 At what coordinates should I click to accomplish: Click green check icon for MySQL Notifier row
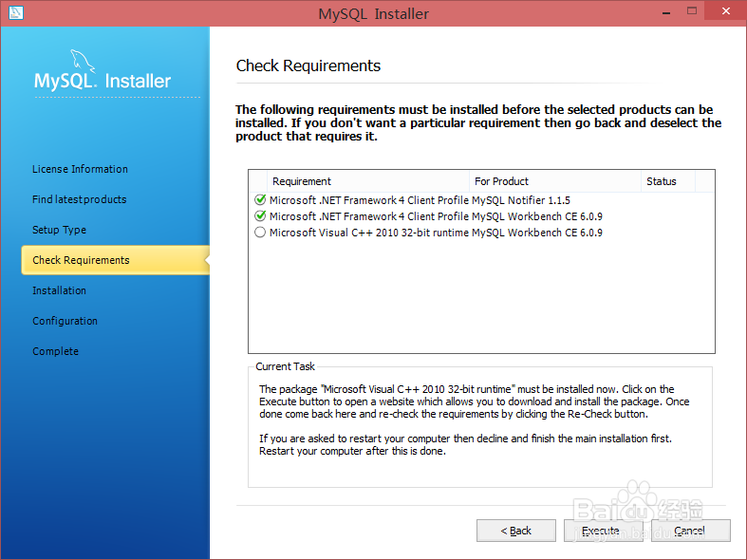click(x=260, y=200)
